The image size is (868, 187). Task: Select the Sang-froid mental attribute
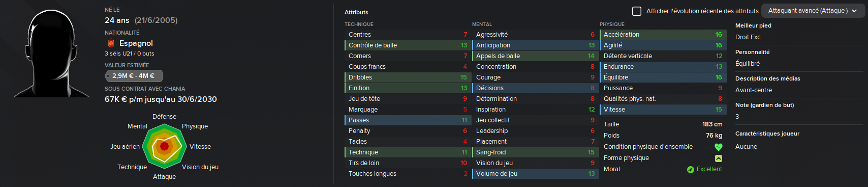coord(535,152)
